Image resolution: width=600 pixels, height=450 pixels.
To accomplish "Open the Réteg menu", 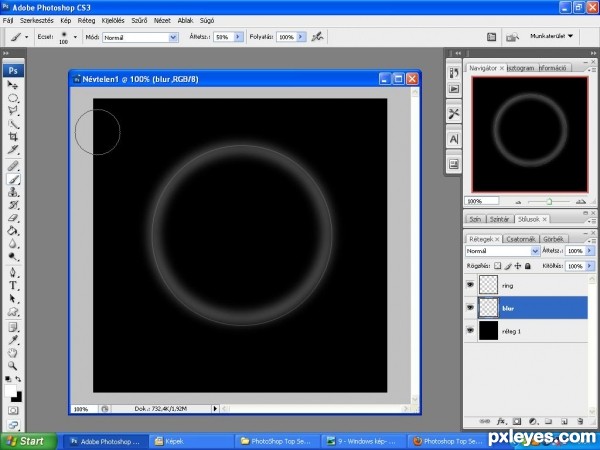I will click(x=86, y=20).
